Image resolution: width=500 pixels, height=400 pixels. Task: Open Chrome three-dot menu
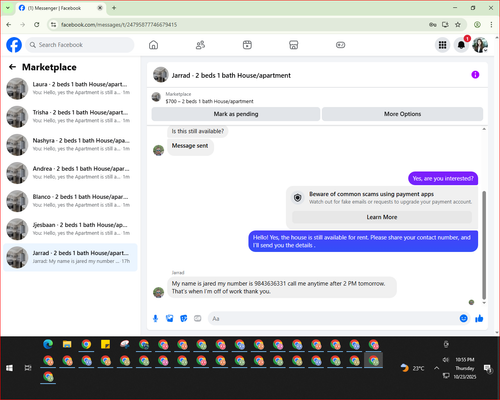coord(491,25)
